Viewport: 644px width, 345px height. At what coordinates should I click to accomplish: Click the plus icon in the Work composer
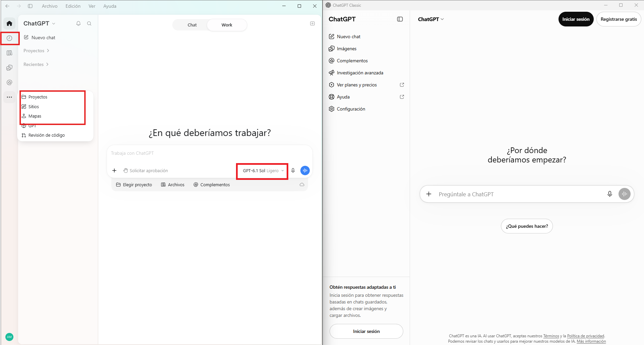(x=114, y=170)
